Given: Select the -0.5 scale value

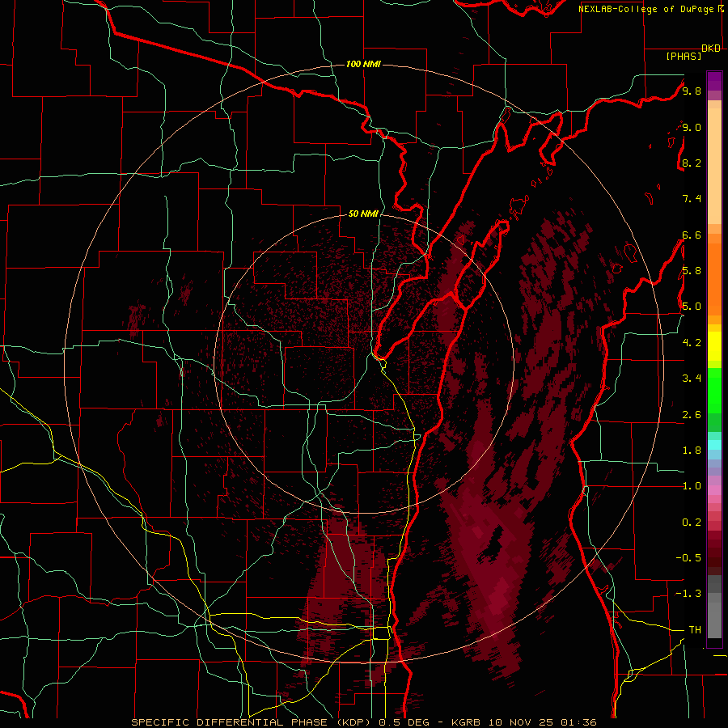Looking at the screenshot, I should (x=688, y=558).
